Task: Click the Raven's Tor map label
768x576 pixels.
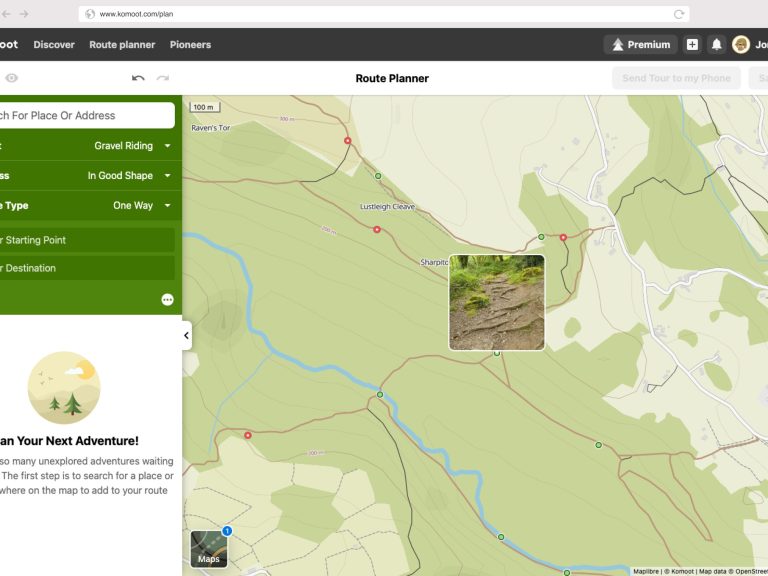Action: [x=211, y=128]
